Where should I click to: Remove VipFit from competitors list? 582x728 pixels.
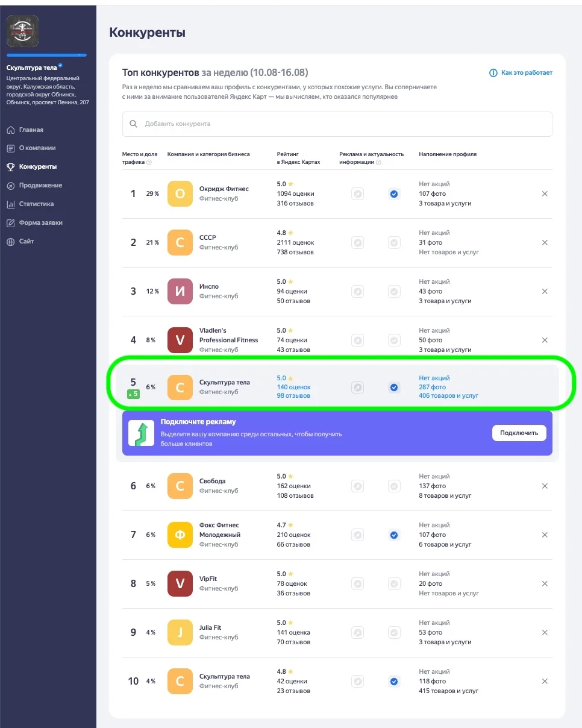coord(545,583)
